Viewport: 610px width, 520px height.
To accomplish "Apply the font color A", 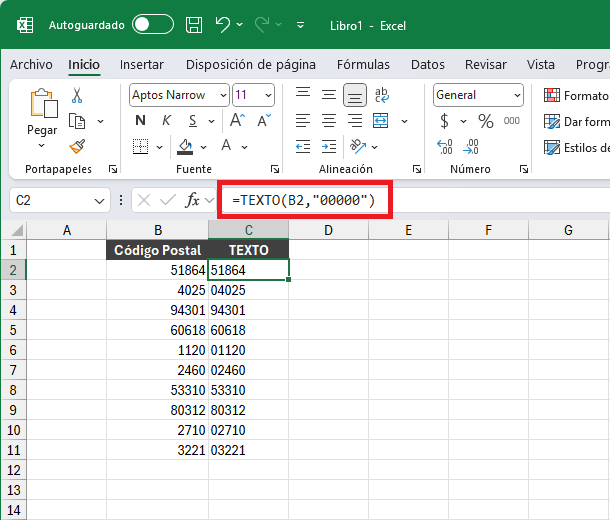I will point(226,146).
